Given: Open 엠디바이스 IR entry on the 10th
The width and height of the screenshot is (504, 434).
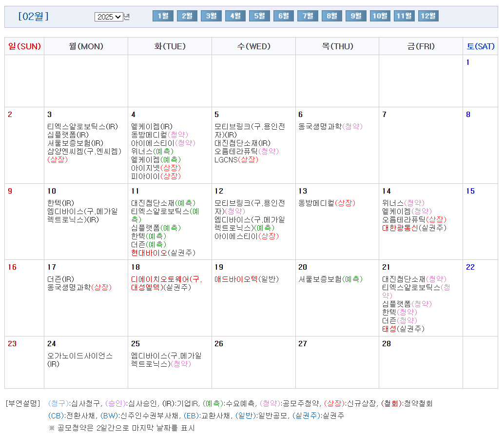Looking at the screenshot, I should point(82,216).
